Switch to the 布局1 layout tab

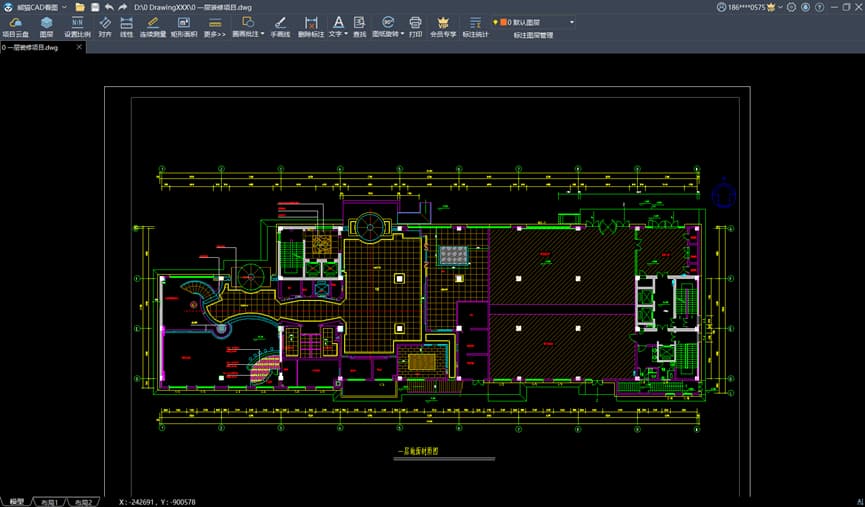point(50,501)
